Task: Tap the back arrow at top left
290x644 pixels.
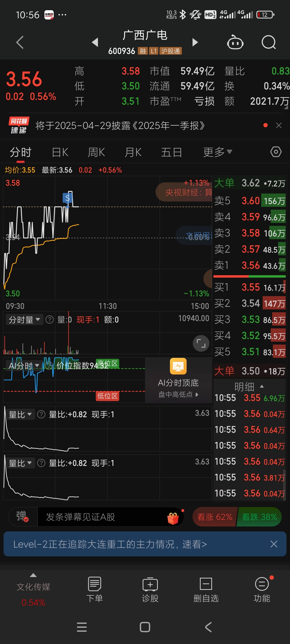Action: click(x=20, y=42)
